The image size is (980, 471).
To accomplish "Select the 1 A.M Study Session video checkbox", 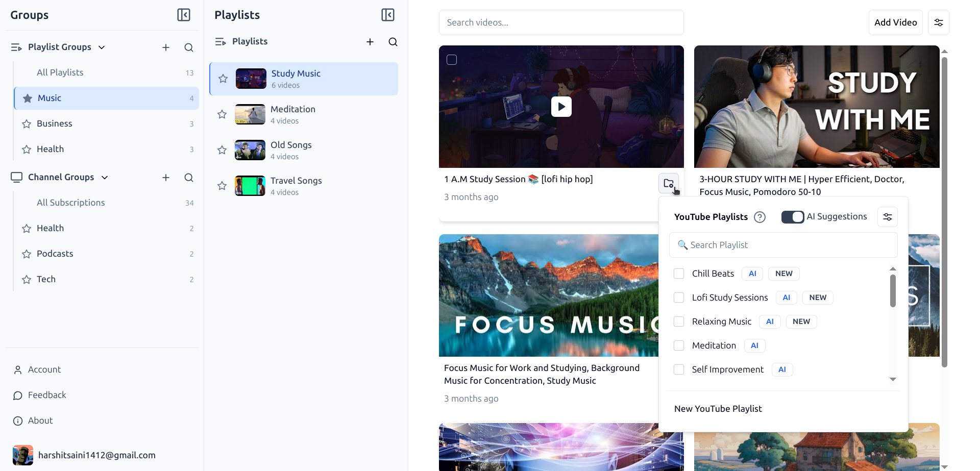I will pos(452,60).
